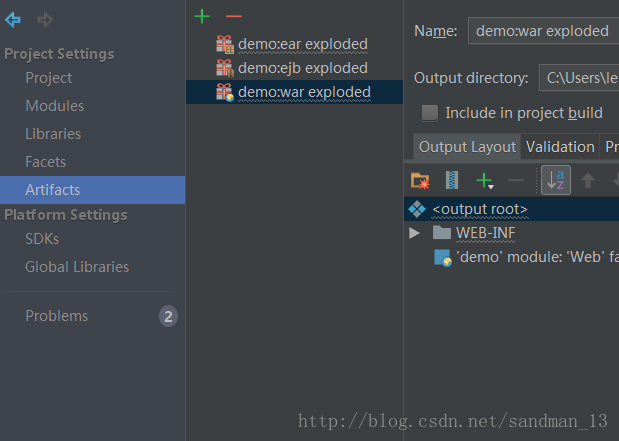Image resolution: width=619 pixels, height=441 pixels.
Task: Switch to the Output Layout tab
Action: pyautogui.click(x=467, y=147)
